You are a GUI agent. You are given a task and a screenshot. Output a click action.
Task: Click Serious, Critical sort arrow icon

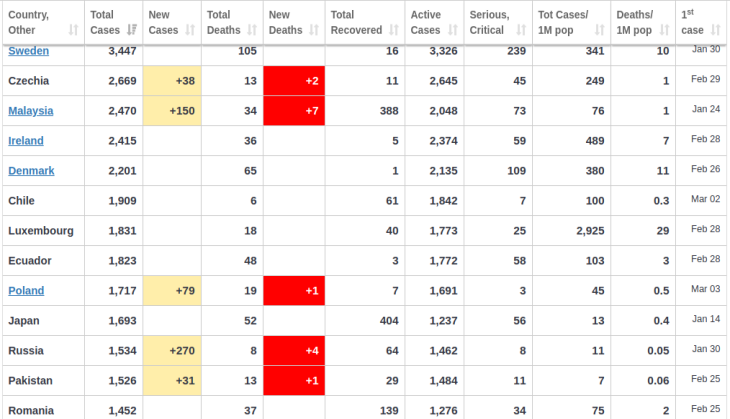[x=521, y=30]
